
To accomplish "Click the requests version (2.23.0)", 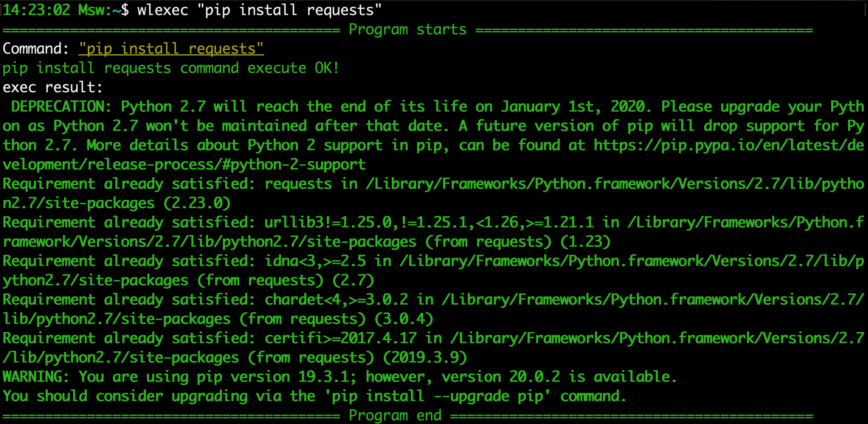I will click(x=197, y=203).
